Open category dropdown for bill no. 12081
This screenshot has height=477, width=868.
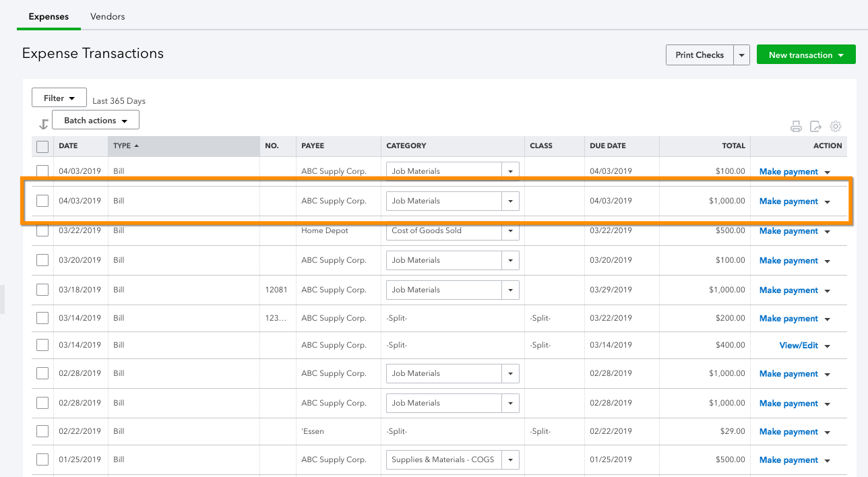511,290
